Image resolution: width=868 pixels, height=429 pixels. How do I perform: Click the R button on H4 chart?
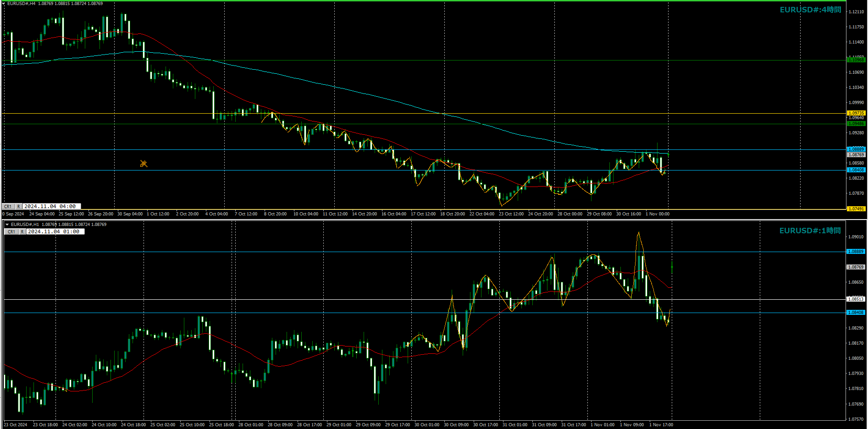[18, 207]
